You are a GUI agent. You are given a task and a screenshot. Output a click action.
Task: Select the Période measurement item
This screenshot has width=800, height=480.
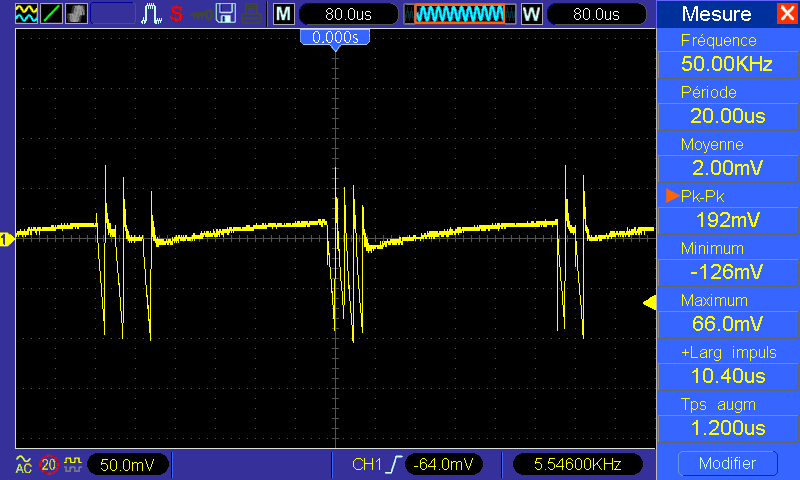(x=727, y=105)
